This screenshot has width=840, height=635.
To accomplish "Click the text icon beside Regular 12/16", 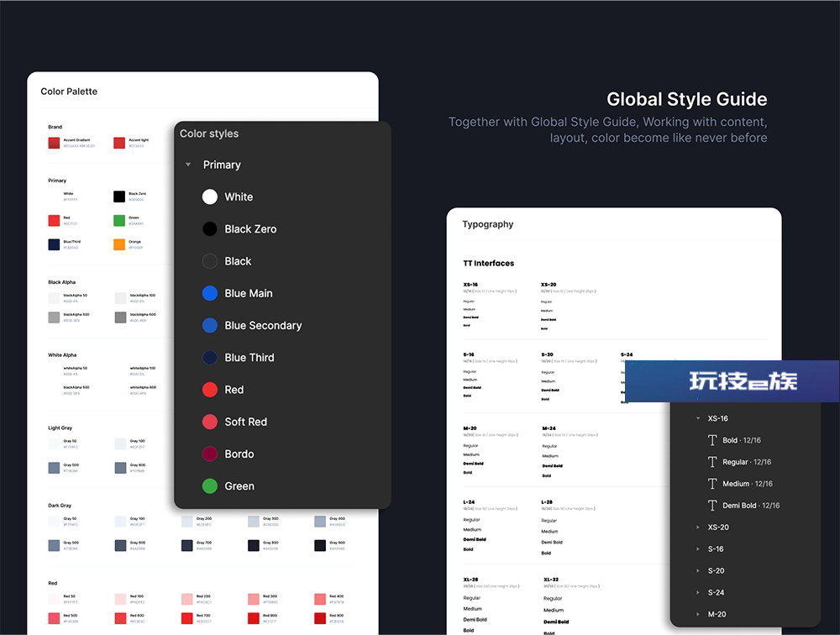I will [712, 462].
